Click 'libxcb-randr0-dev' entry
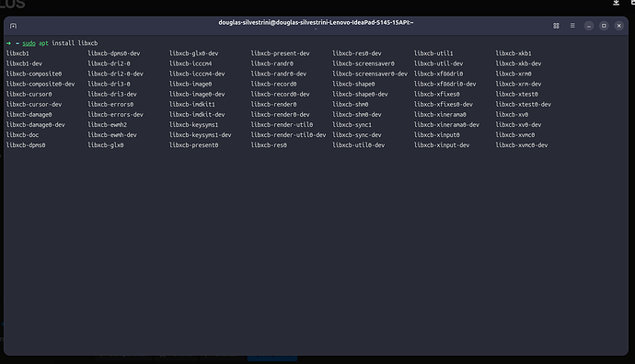The image size is (635, 364). pyautogui.click(x=279, y=74)
